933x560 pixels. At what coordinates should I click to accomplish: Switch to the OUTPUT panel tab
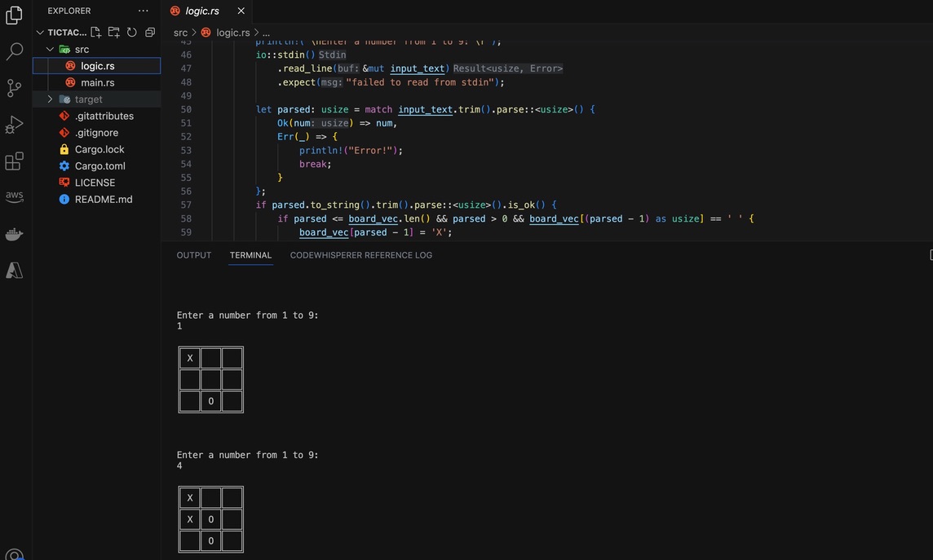(x=194, y=255)
